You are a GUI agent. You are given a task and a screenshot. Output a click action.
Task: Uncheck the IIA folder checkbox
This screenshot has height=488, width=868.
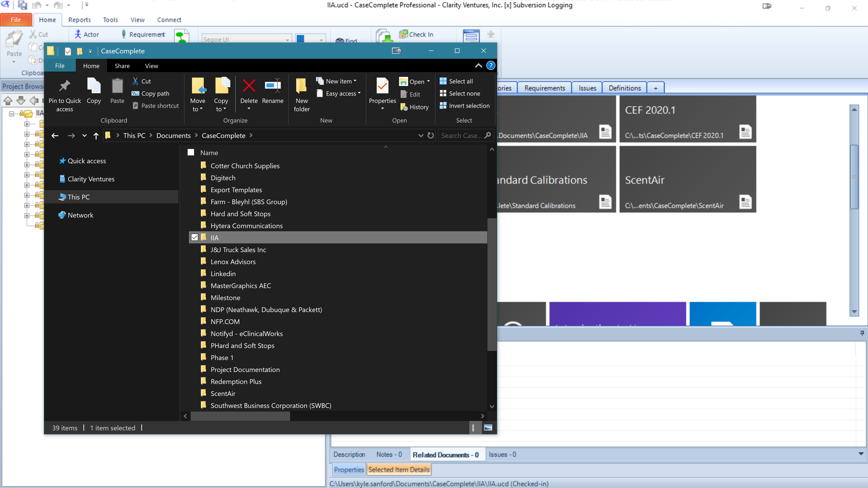[194, 237]
